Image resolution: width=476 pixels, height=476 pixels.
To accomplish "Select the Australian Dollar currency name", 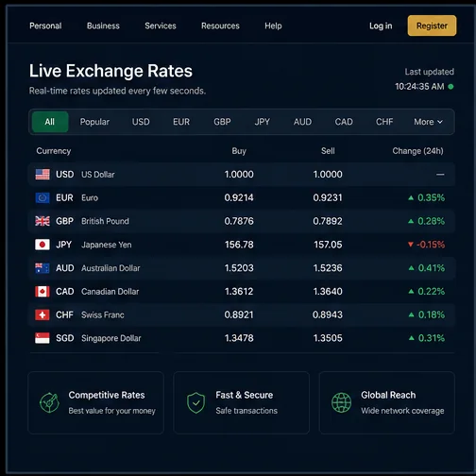I will pyautogui.click(x=110, y=268).
